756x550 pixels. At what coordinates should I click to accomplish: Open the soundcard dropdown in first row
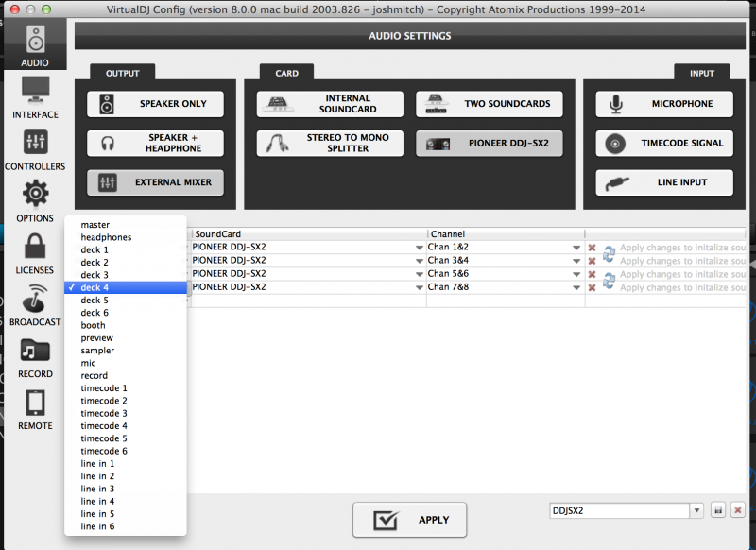click(x=419, y=248)
